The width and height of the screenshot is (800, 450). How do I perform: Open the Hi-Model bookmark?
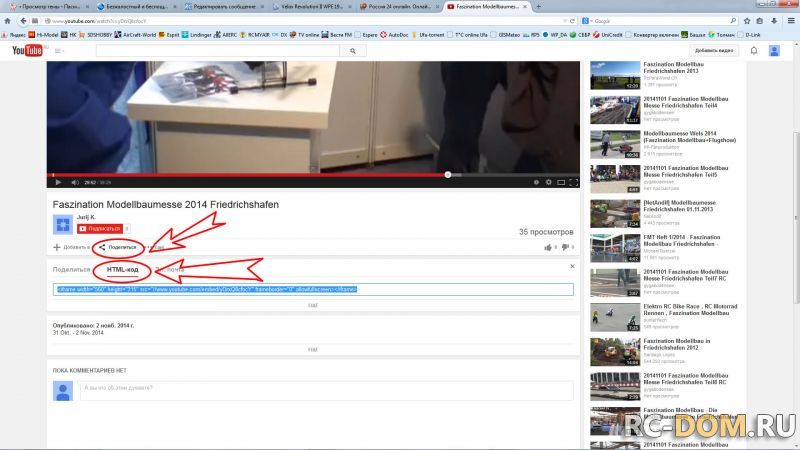(43, 35)
